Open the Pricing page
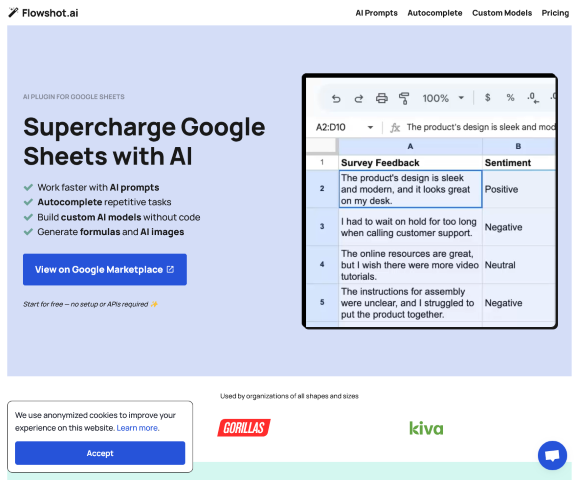The height and width of the screenshot is (480, 579). tap(555, 13)
